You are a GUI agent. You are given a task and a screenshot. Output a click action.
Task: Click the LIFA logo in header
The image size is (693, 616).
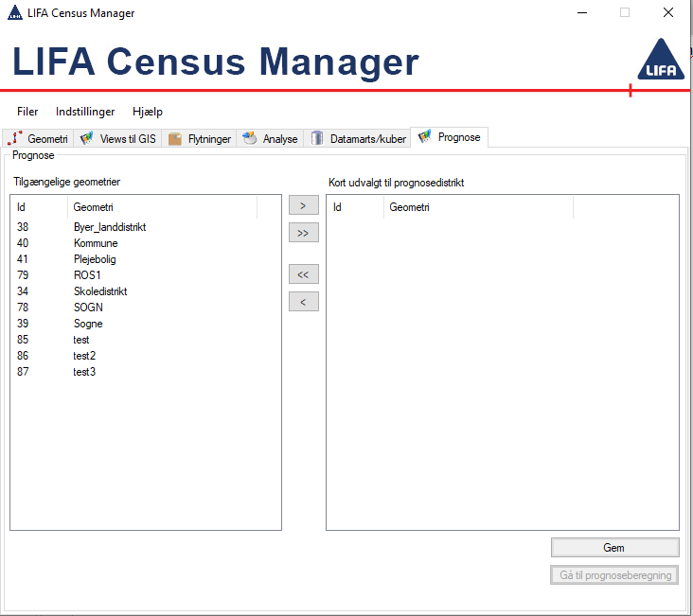point(661,59)
